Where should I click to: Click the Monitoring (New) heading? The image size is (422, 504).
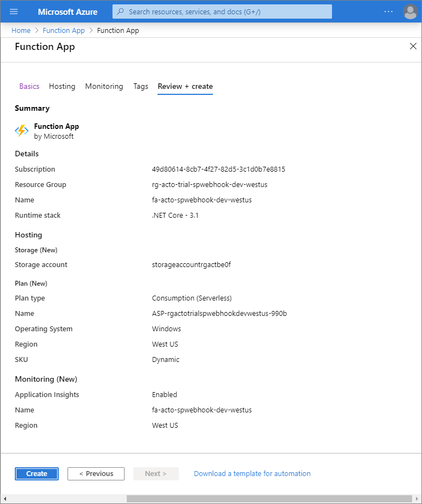[46, 380]
